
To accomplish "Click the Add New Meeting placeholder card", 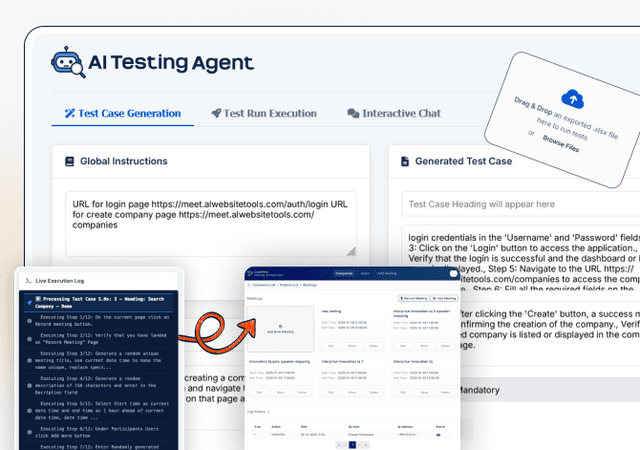I will click(x=280, y=329).
